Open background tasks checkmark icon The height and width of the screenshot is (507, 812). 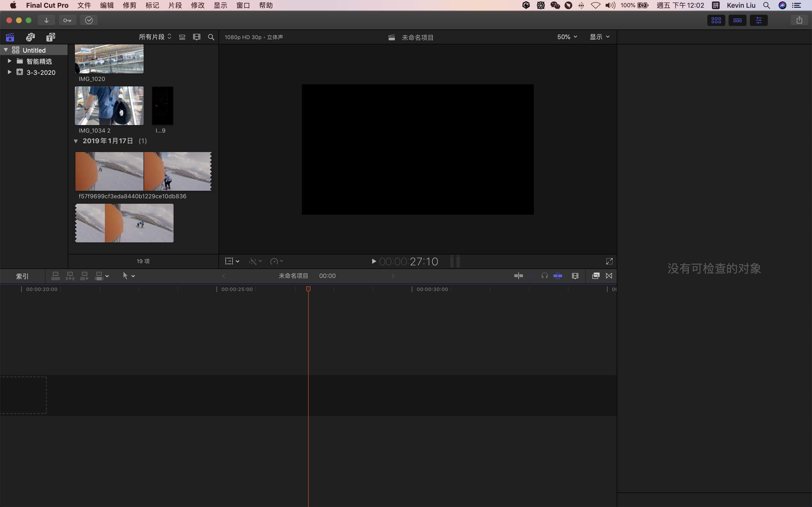coord(89,21)
